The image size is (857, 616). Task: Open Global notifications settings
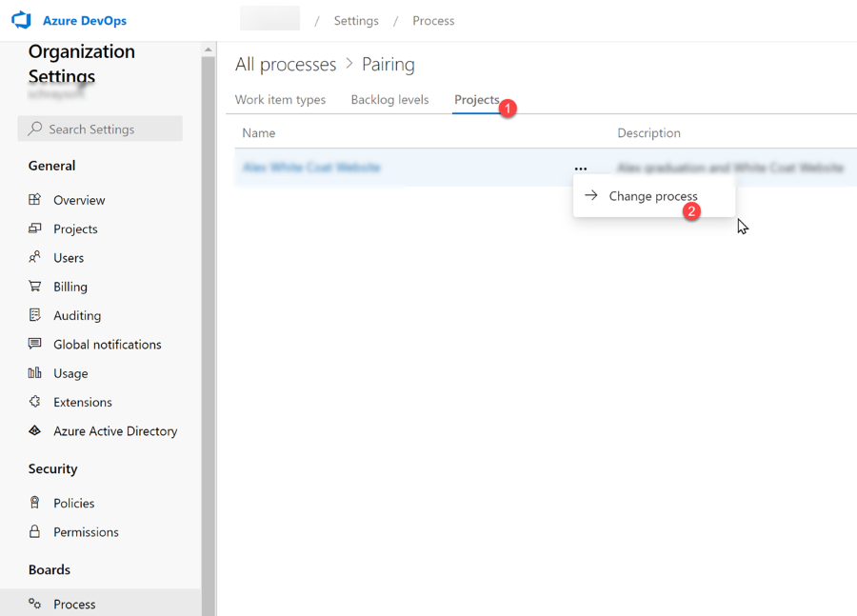pos(107,345)
